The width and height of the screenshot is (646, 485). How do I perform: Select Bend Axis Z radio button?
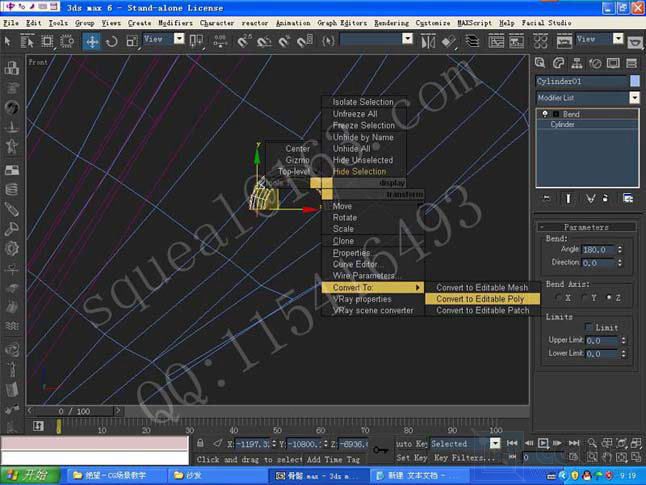(609, 298)
